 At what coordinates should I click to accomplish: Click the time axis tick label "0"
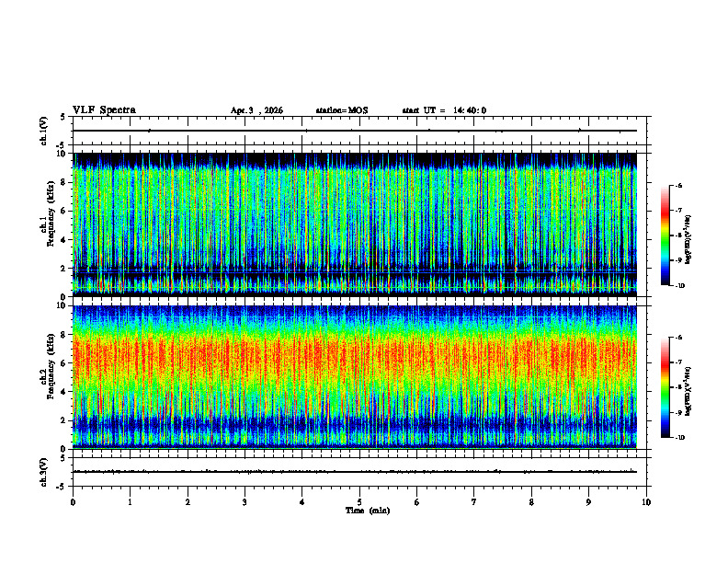click(73, 502)
